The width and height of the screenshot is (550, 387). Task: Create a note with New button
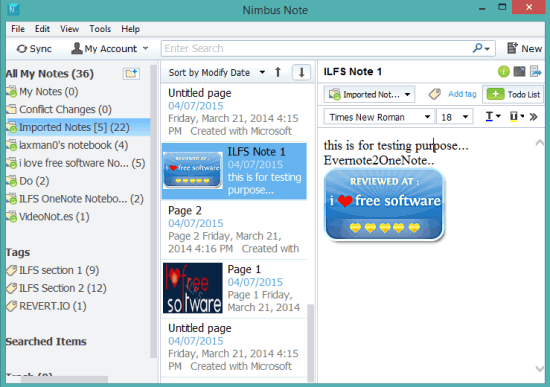point(524,48)
